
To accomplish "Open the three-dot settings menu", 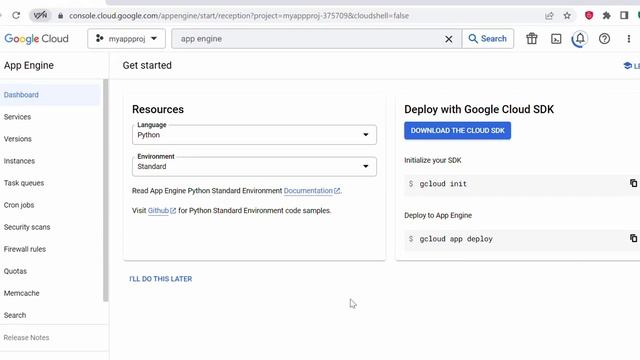I will [x=629, y=39].
